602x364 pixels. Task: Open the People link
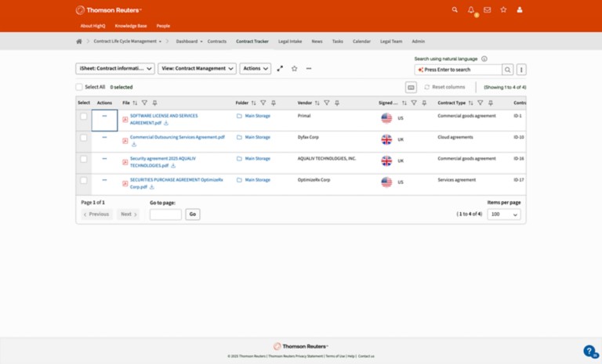point(163,26)
